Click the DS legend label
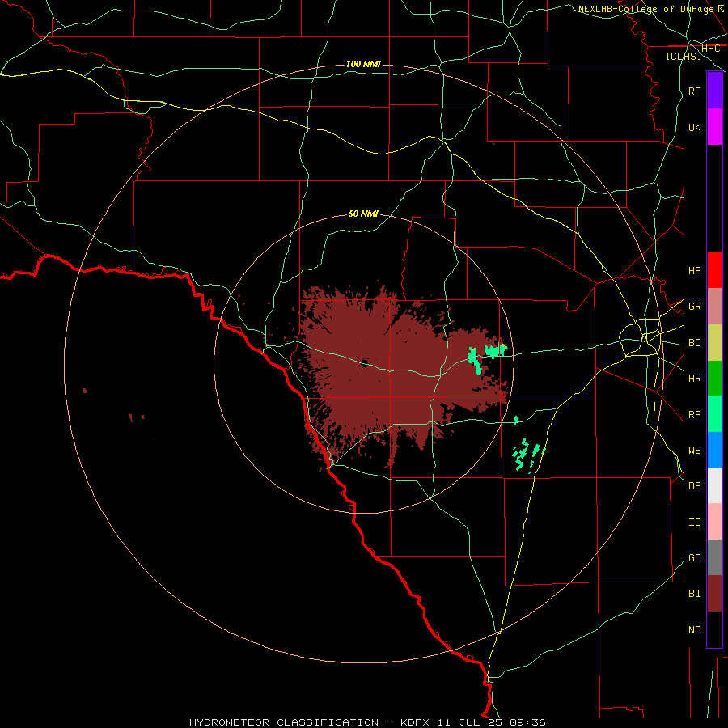728x728 pixels. 695,486
